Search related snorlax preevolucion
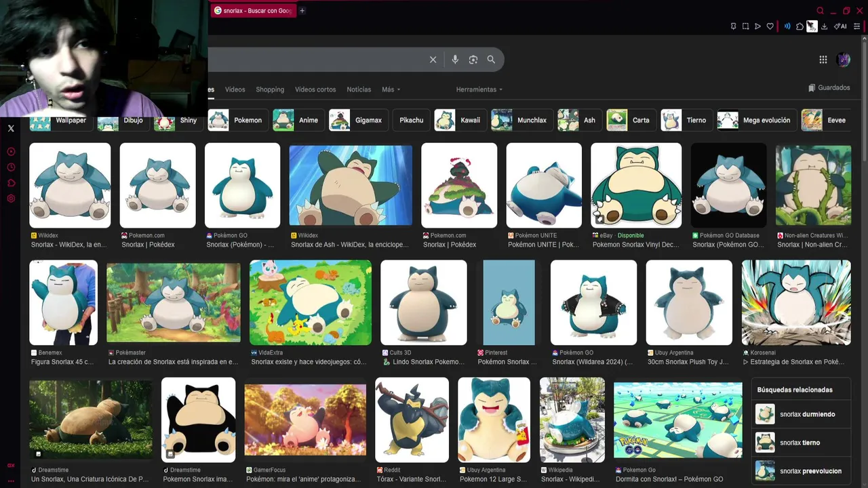Viewport: 868px width, 488px height. click(x=801, y=471)
